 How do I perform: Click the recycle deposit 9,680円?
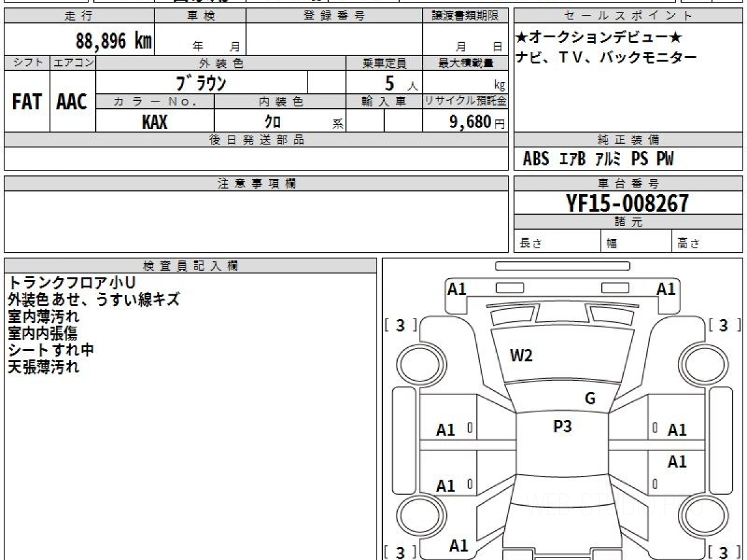[477, 122]
